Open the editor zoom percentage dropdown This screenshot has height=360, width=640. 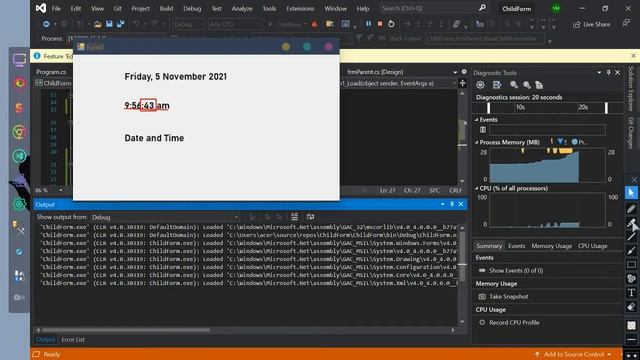61,190
